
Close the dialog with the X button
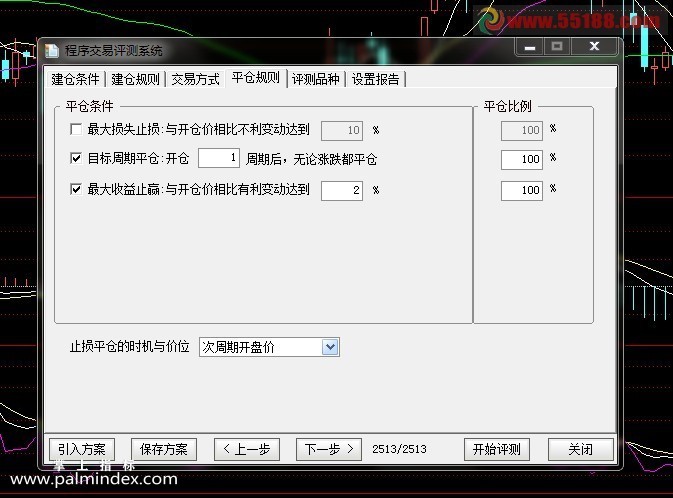[594, 46]
